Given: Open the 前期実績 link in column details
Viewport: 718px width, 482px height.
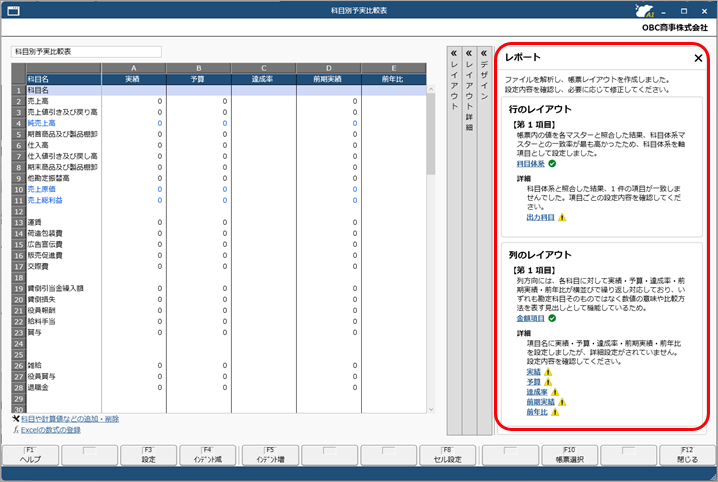Looking at the screenshot, I should (x=540, y=402).
